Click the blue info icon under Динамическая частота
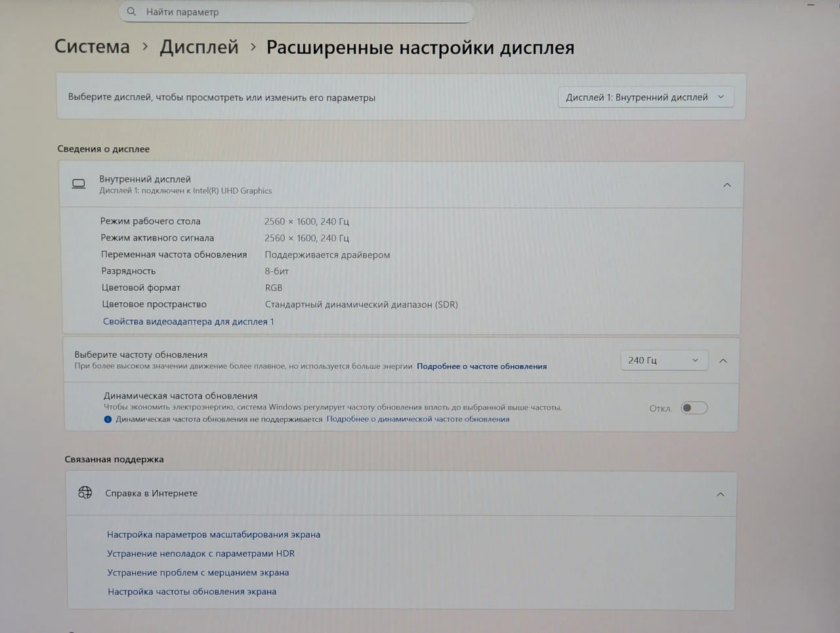 point(108,419)
